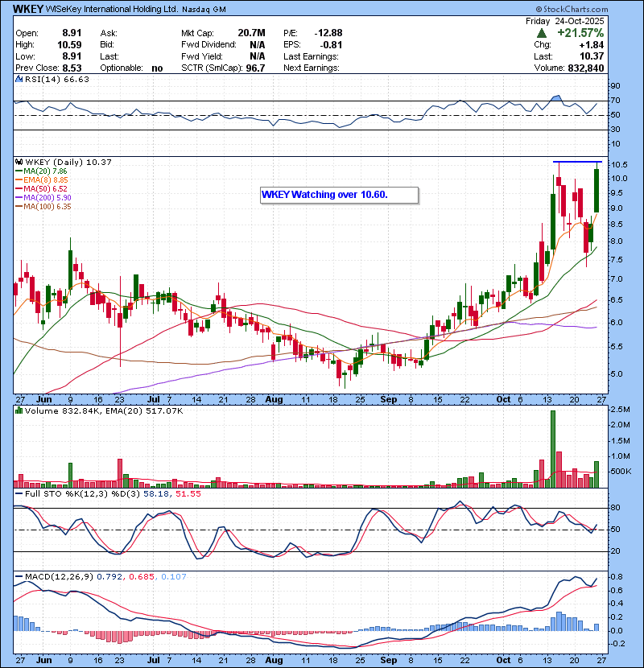
Task: Click the SCTR (SmlCap) 96.7 value
Action: [x=255, y=68]
